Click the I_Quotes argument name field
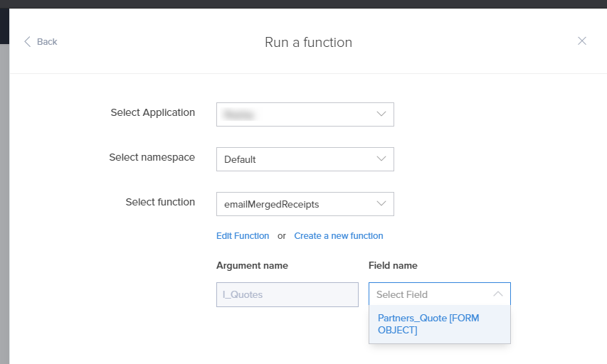607x364 pixels. pos(287,294)
